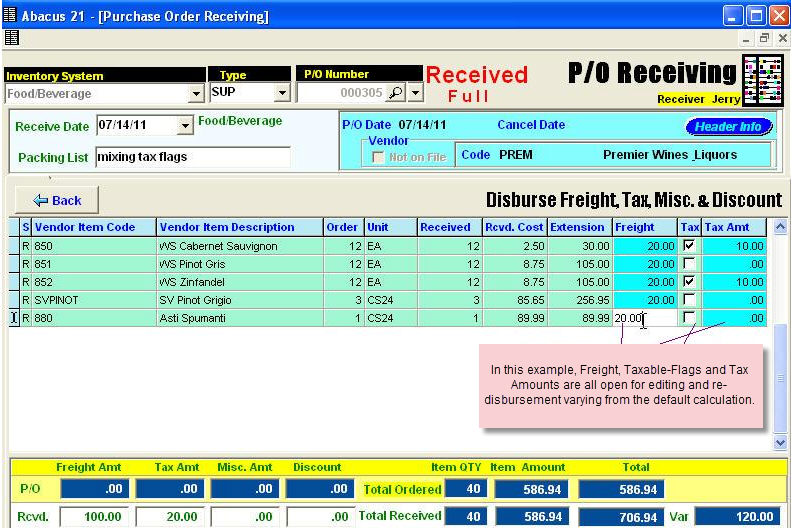Check the Vendor Not on File box
Viewport: 792px width, 528px height.
[x=378, y=158]
